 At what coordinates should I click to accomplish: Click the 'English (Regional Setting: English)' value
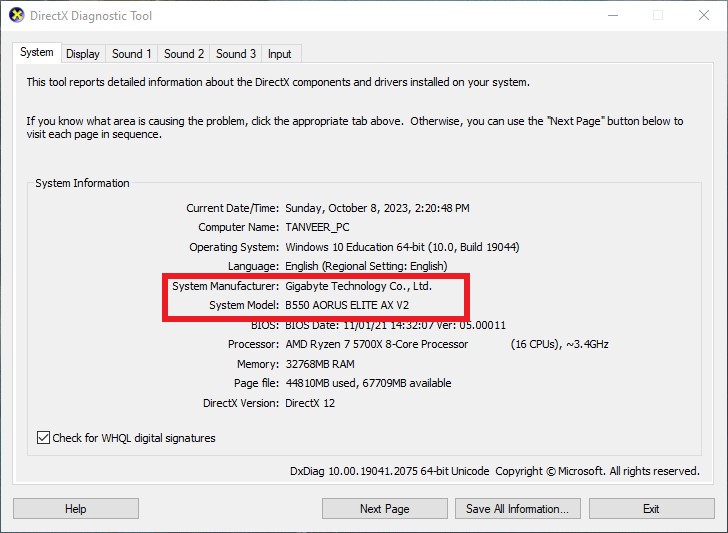[366, 266]
